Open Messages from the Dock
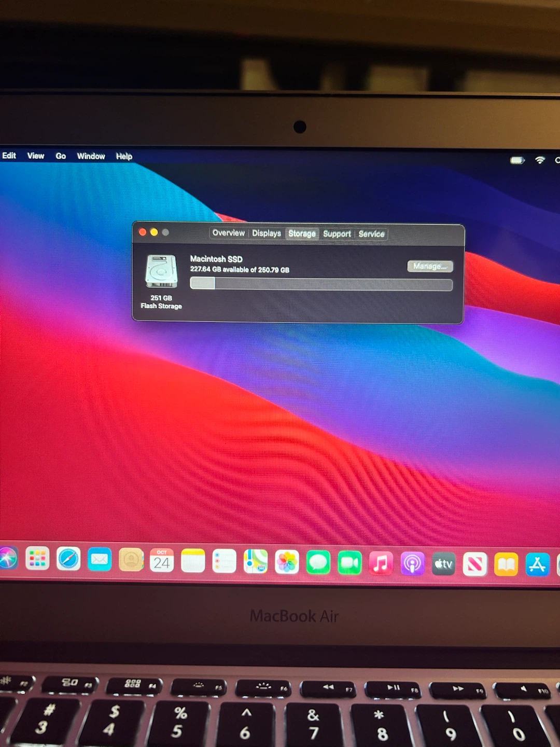 pos(318,563)
